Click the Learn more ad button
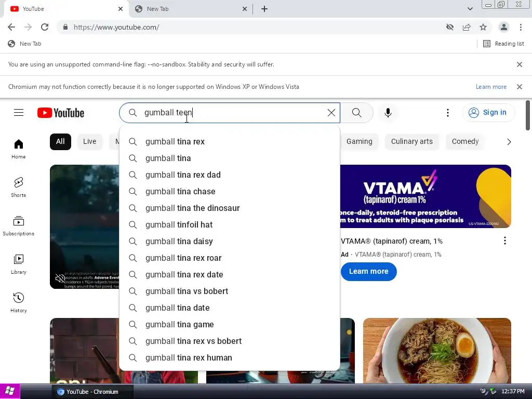 tap(368, 271)
